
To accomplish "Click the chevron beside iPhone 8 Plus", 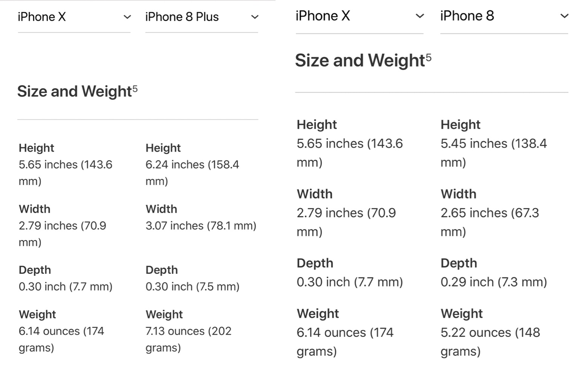I will [255, 17].
